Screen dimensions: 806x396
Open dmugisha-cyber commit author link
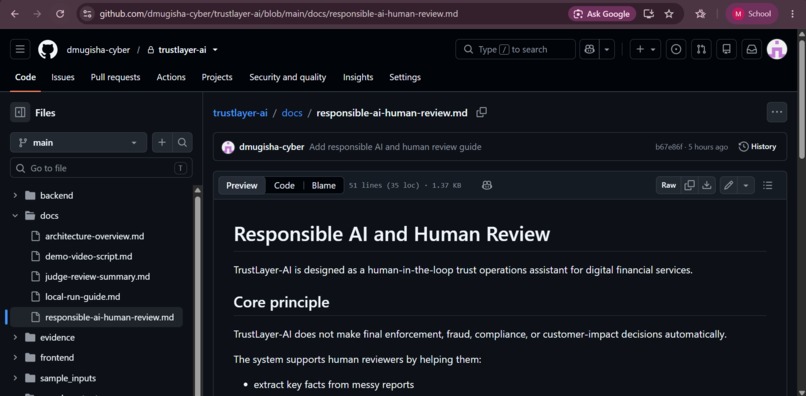coord(271,147)
